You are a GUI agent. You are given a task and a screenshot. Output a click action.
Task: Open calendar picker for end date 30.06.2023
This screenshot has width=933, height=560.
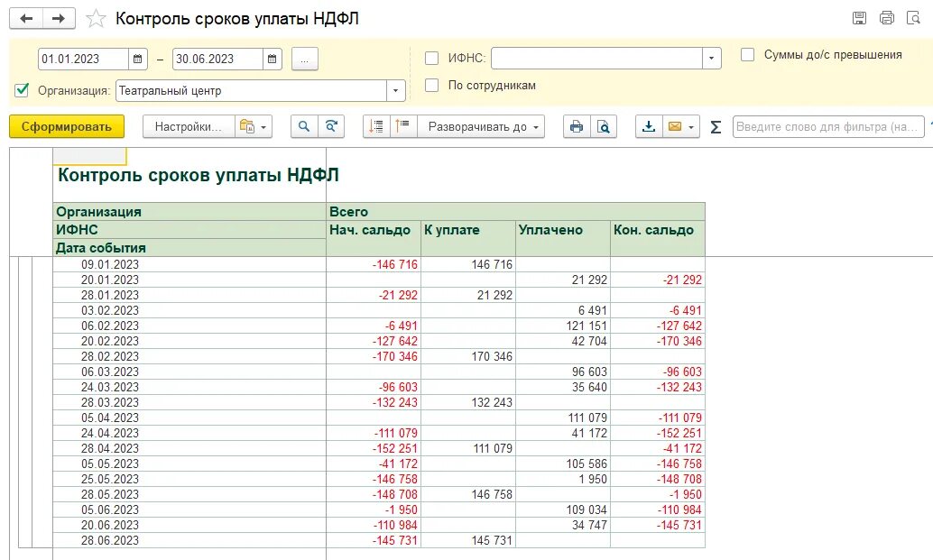point(272,59)
